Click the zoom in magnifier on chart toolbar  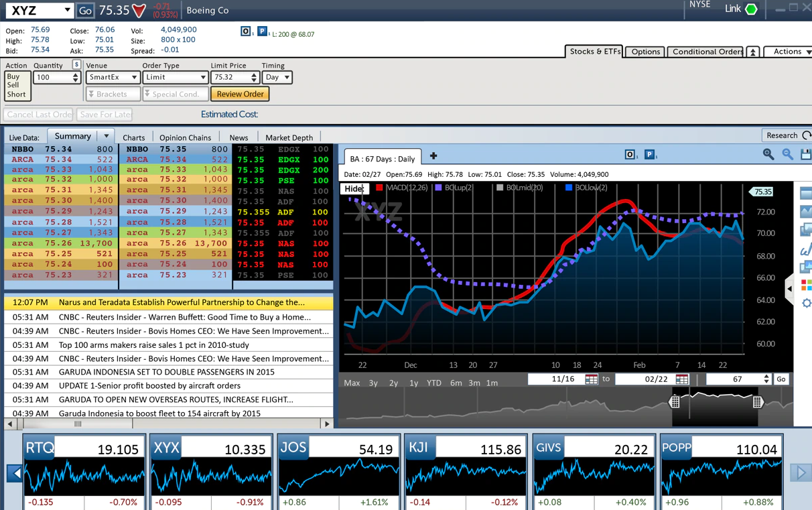(x=768, y=155)
